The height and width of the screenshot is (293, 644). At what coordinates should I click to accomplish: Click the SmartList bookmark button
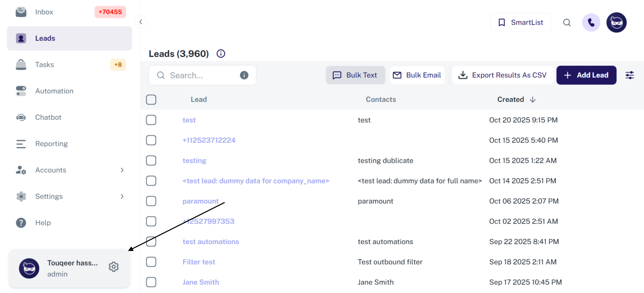520,22
